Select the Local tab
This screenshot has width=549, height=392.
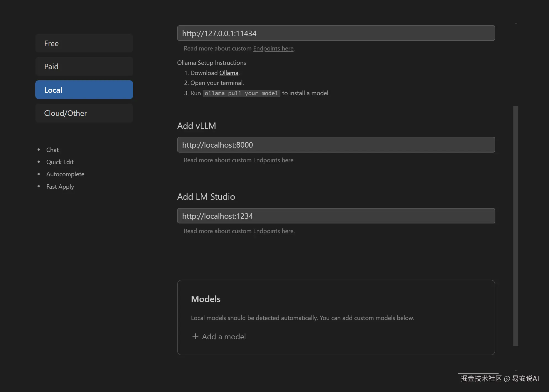(84, 90)
